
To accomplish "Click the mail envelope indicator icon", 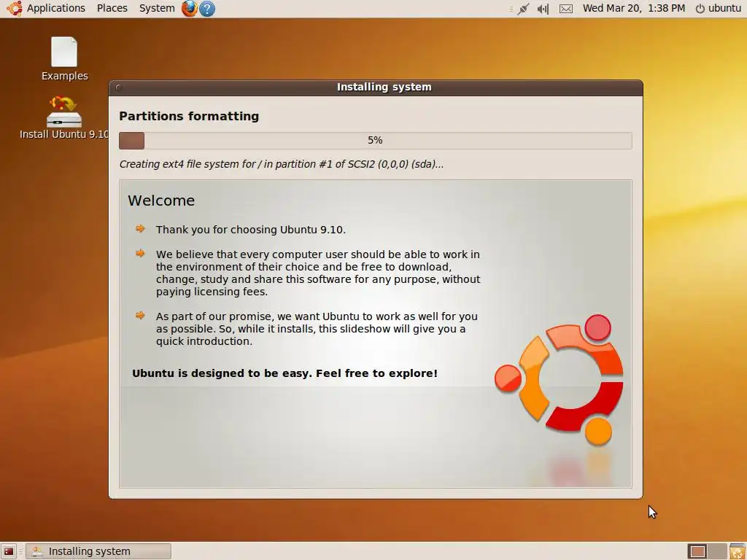I will click(x=566, y=9).
